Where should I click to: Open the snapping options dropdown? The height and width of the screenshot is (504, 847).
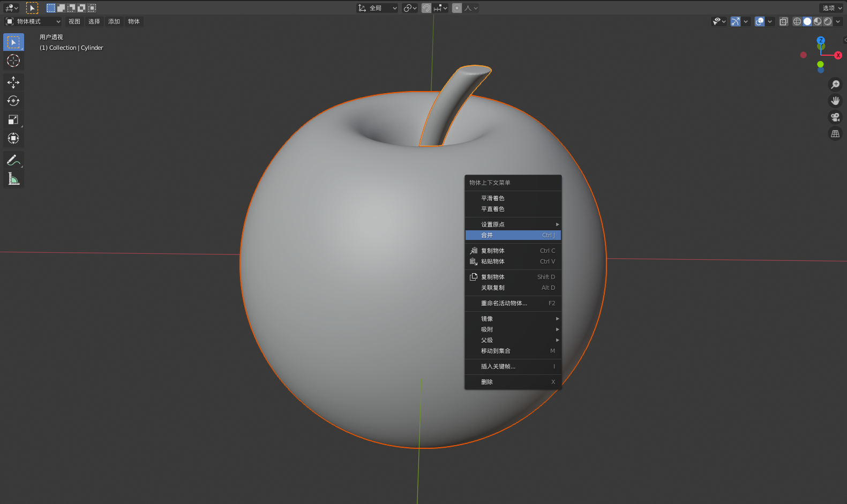coord(440,8)
